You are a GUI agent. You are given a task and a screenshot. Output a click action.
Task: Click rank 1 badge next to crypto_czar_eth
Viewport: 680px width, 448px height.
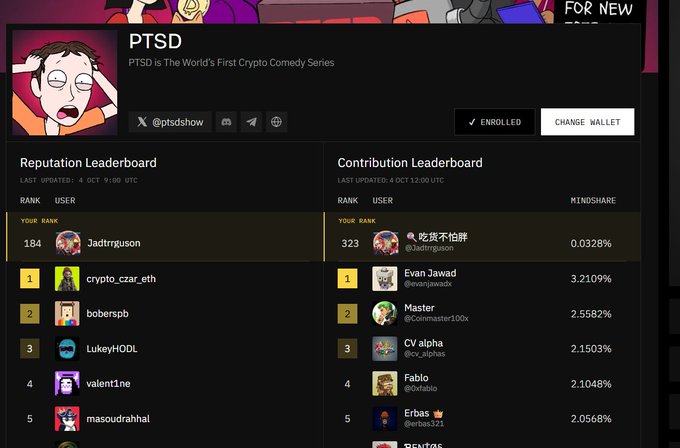coord(29,278)
